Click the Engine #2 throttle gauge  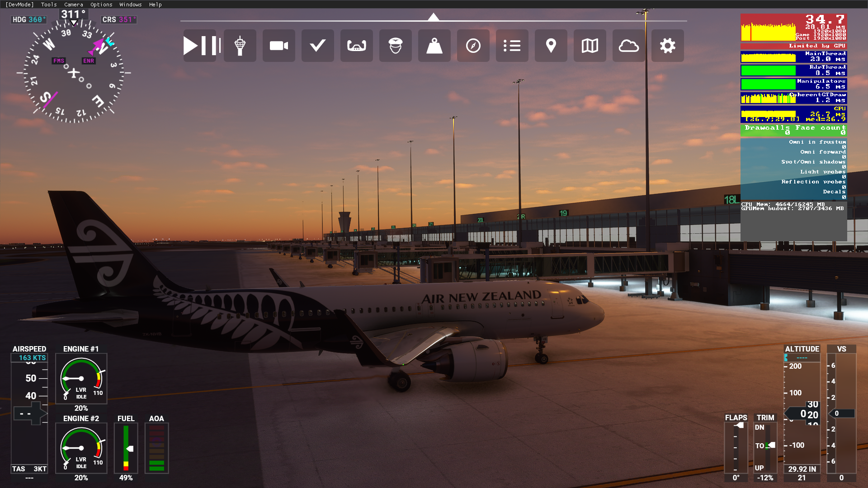coord(81,448)
